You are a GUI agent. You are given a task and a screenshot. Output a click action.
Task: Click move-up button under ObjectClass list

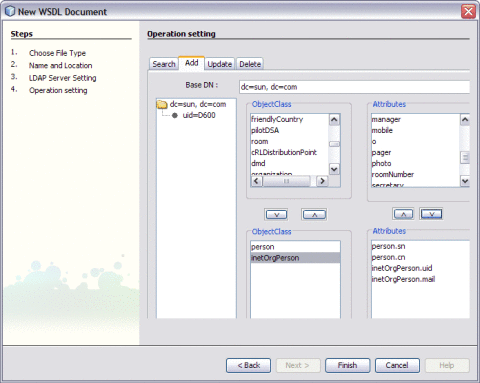pos(314,214)
